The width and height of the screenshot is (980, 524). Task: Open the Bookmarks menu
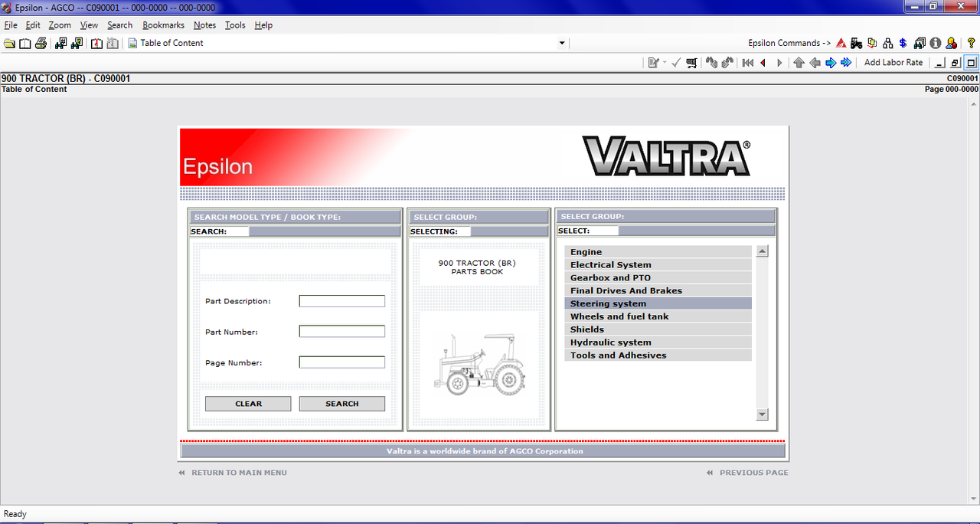(x=163, y=25)
